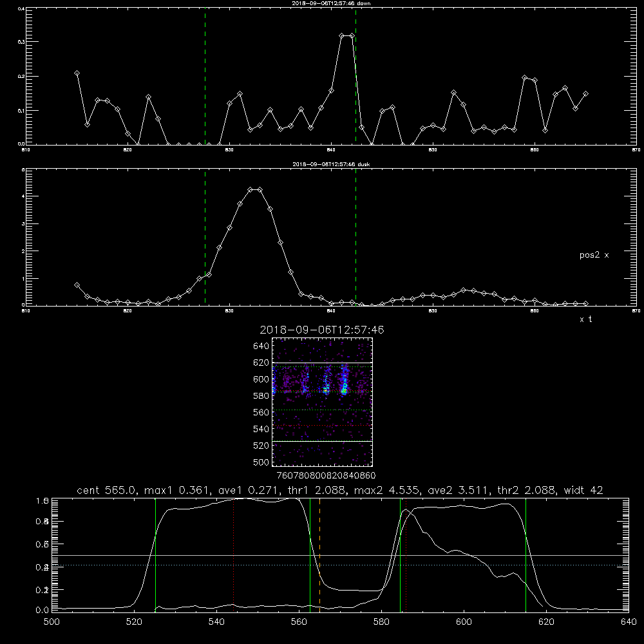Click the large timestamp title above the spectrogram image
644x644 pixels.
coord(322,330)
